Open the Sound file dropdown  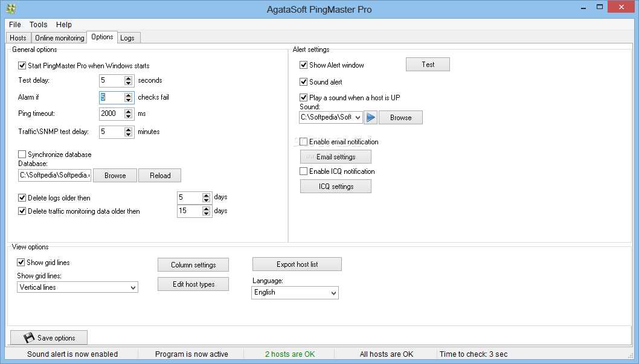coord(358,118)
